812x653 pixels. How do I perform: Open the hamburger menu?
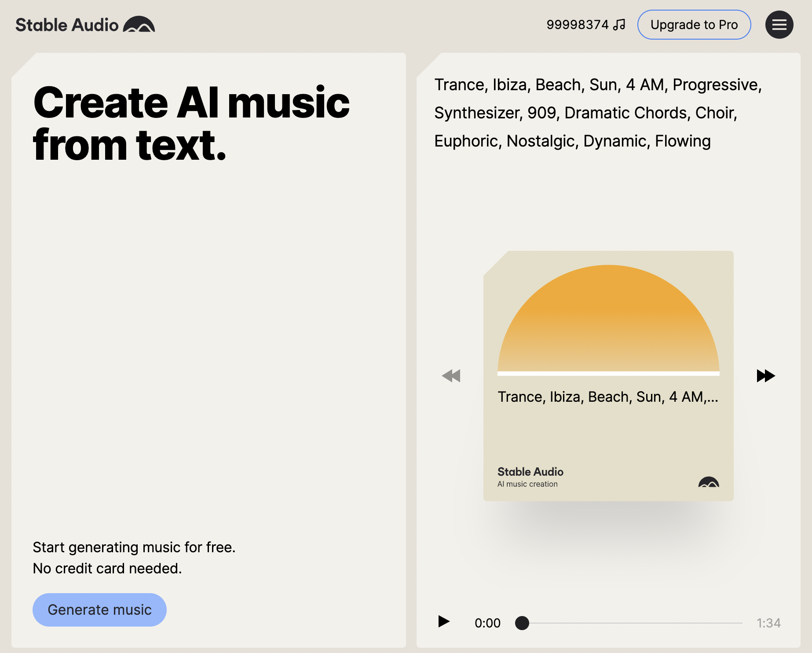coord(779,25)
